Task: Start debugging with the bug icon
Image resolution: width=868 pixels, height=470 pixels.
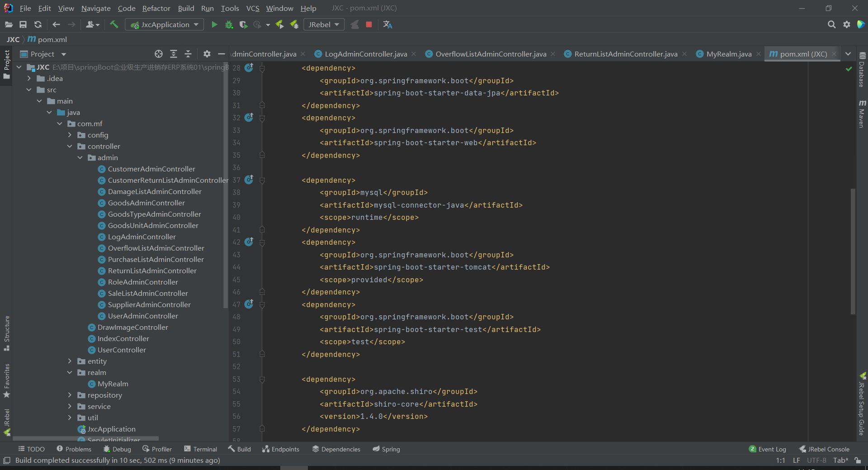Action: point(229,24)
